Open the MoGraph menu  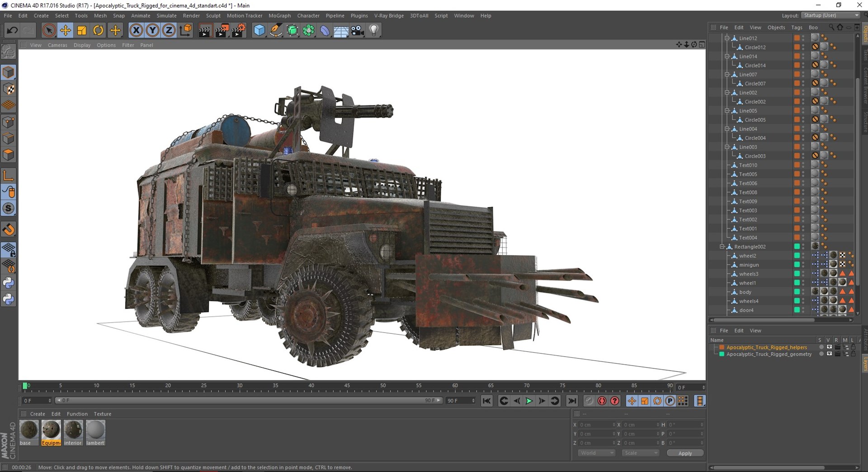click(x=279, y=15)
